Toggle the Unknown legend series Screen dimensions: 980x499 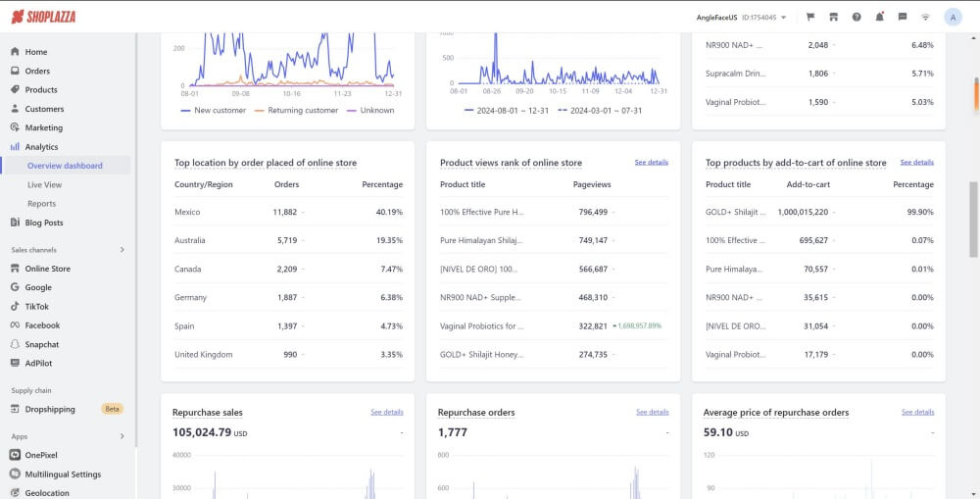tap(370, 111)
